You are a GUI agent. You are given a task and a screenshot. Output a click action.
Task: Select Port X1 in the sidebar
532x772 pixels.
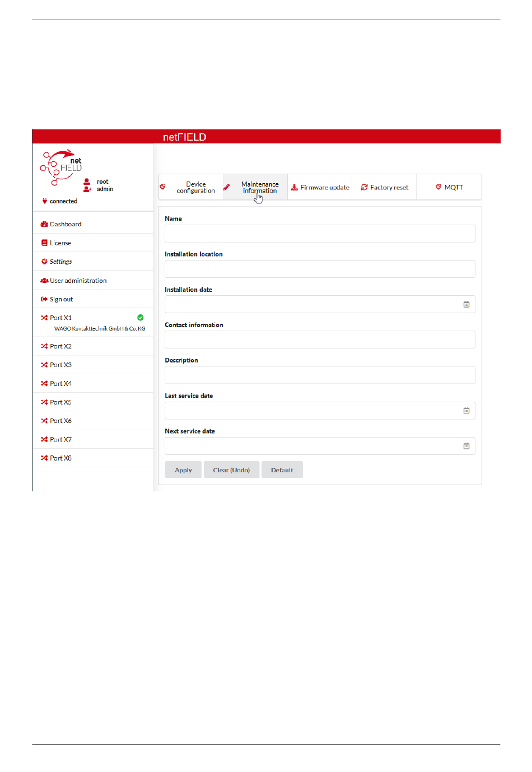click(93, 322)
